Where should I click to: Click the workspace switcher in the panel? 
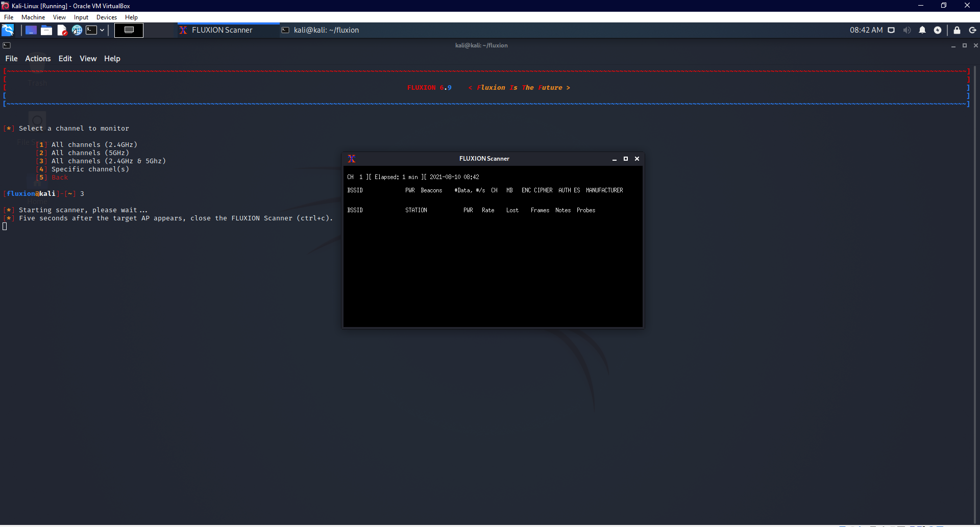pyautogui.click(x=129, y=30)
